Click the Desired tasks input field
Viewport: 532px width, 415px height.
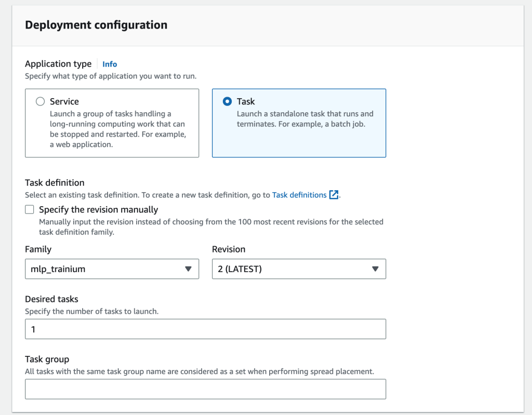tap(205, 329)
